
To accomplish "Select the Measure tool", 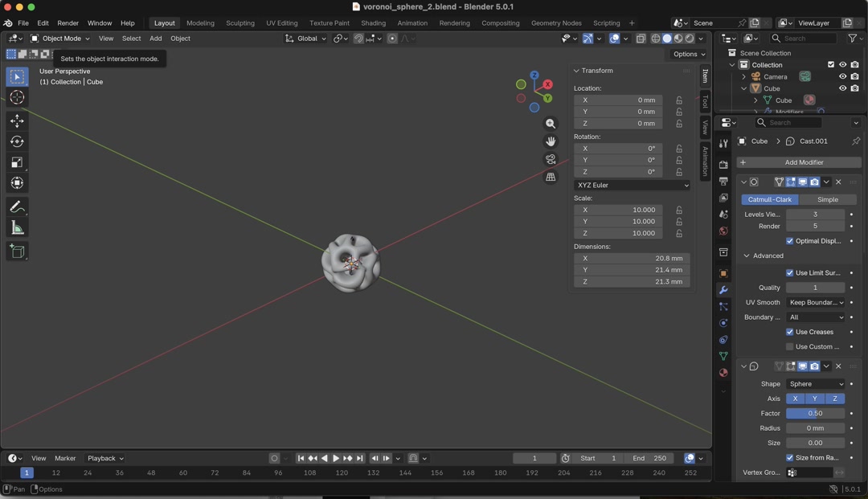I will coord(17,227).
